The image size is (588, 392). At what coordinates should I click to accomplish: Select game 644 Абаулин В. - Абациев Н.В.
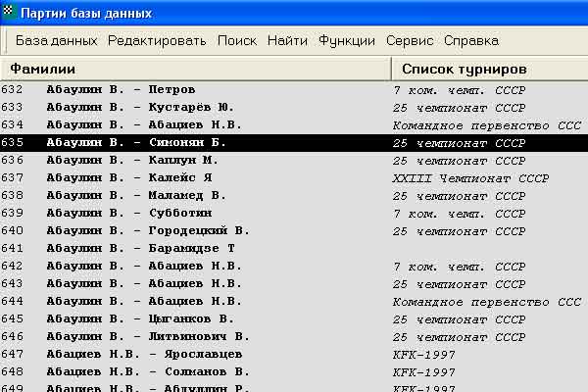[294, 301]
